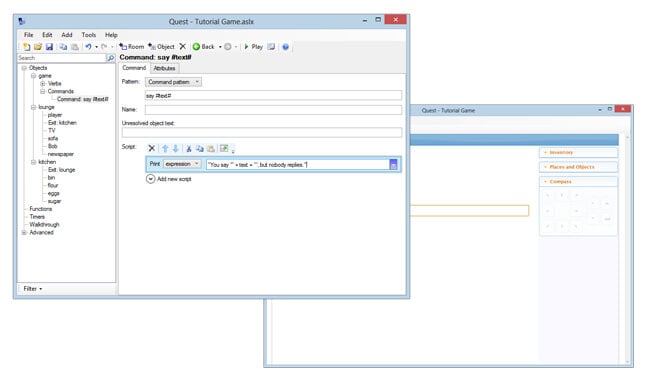This screenshot has height=380, width=660.
Task: Collapse the lounge tree node
Action: point(34,107)
